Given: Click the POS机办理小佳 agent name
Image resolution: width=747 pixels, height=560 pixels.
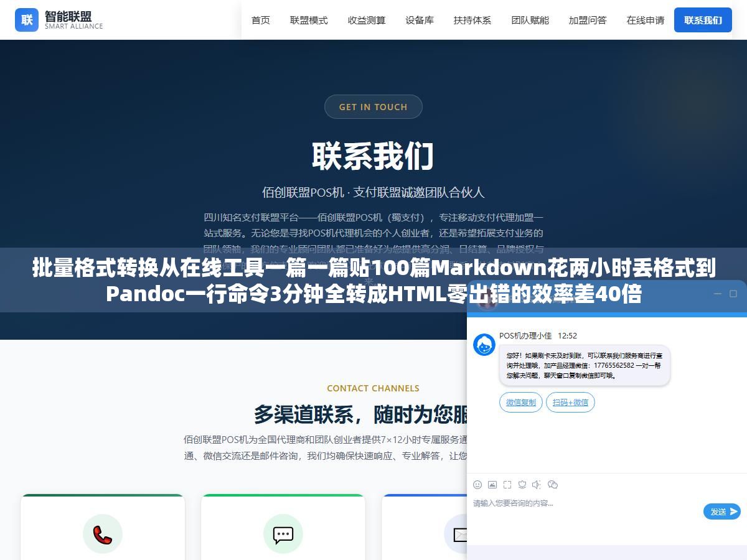Looking at the screenshot, I should coord(525,336).
